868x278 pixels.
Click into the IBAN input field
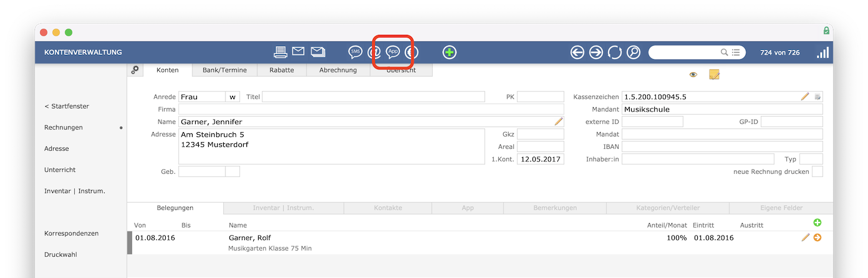(721, 146)
